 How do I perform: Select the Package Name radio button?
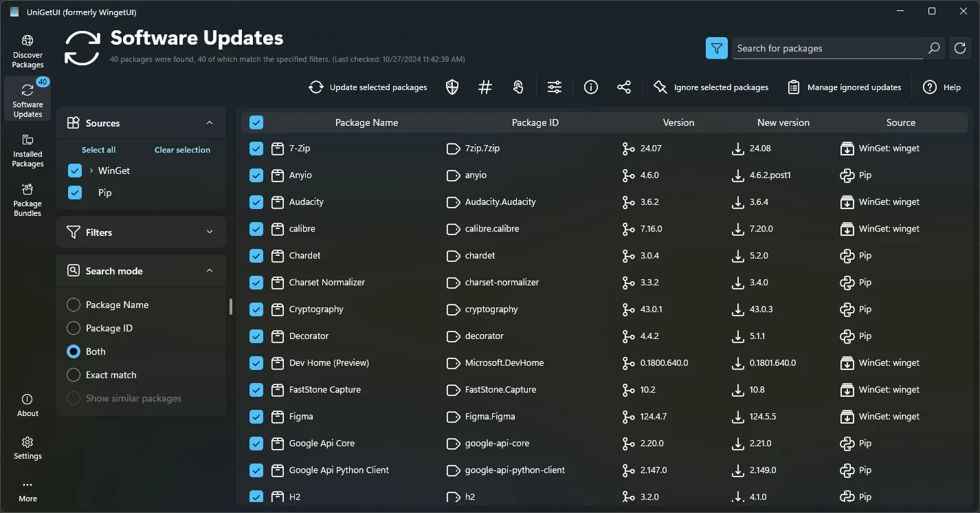click(74, 305)
